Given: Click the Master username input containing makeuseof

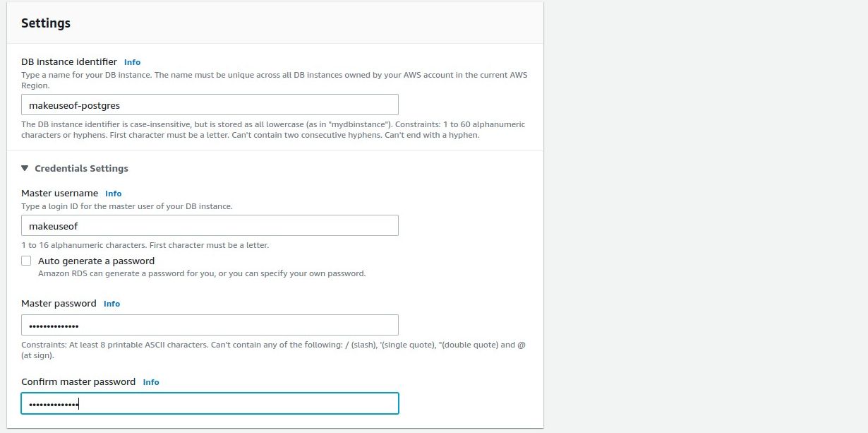Looking at the screenshot, I should point(210,226).
